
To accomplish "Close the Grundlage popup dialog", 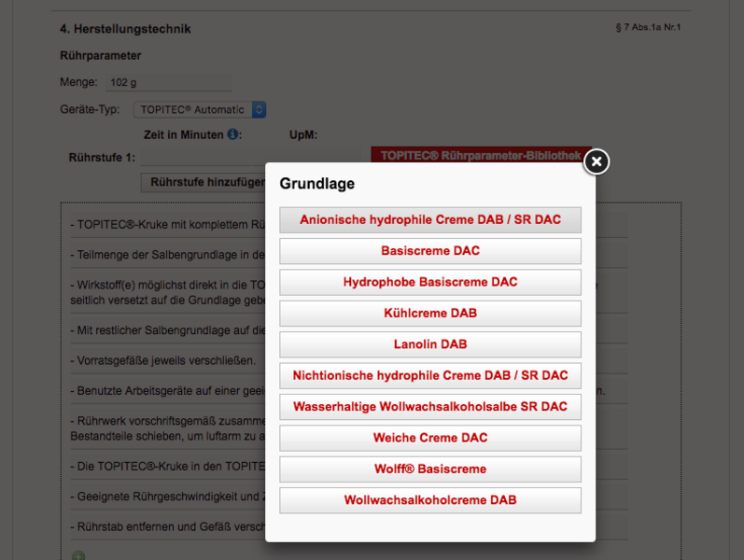I will (x=596, y=161).
